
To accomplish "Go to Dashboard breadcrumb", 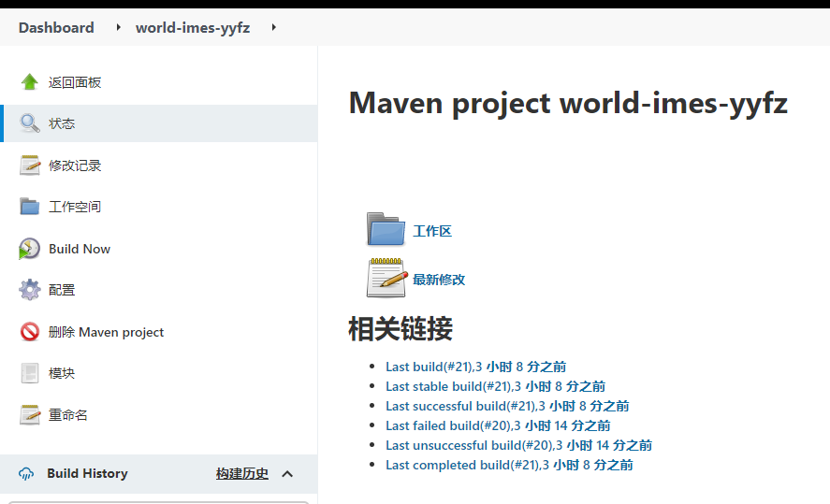I will tap(56, 27).
